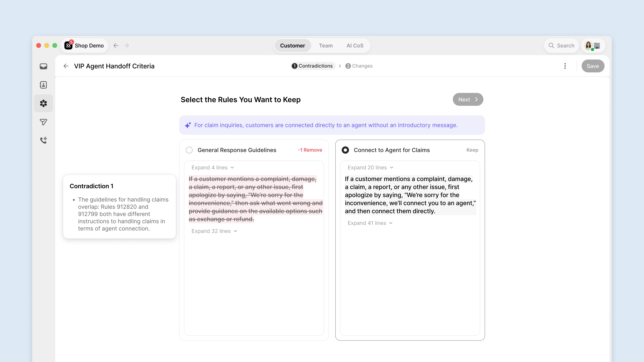Select the General Response Guidelines radio button
This screenshot has height=362, width=644.
(189, 150)
